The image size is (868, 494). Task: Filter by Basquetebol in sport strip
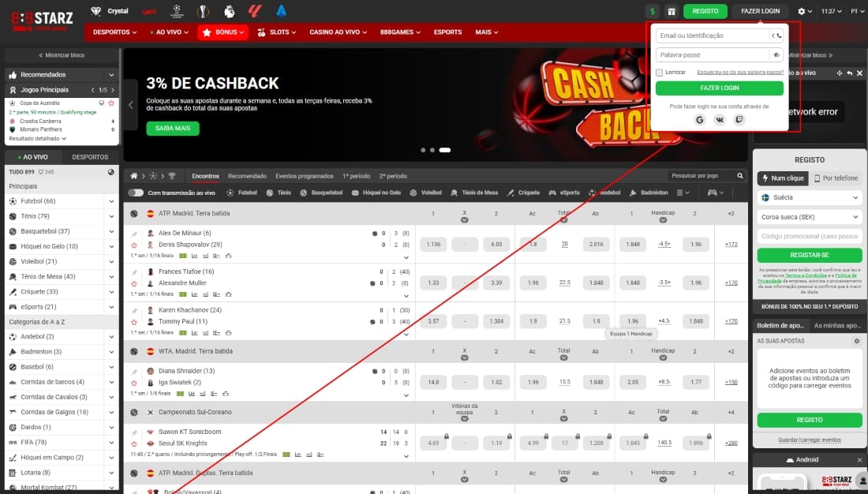tap(321, 193)
